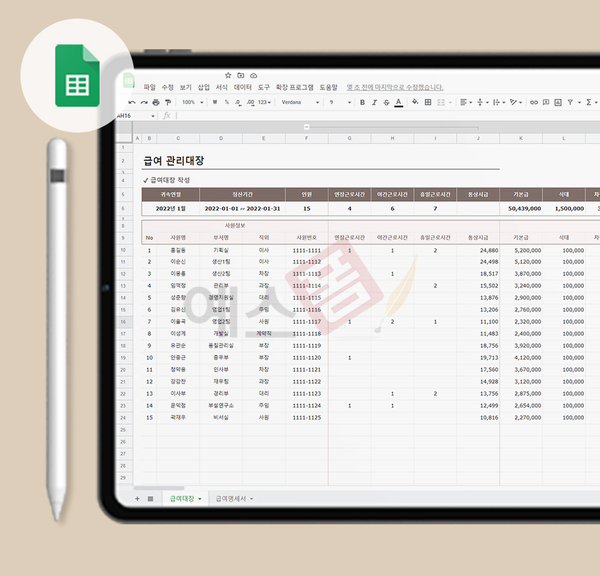Toggle strikethrough formatting
This screenshot has height=576, width=600.
(x=386, y=102)
